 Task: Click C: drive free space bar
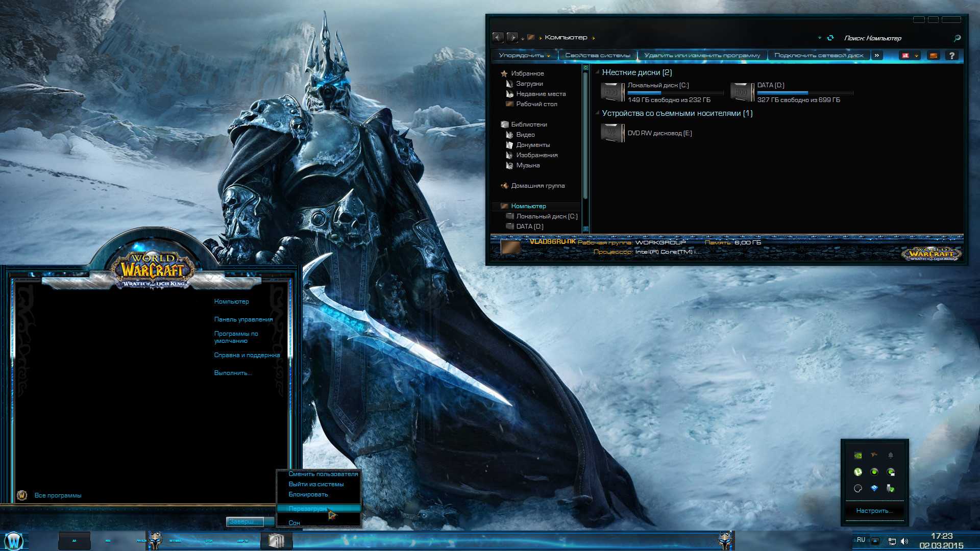pos(675,93)
